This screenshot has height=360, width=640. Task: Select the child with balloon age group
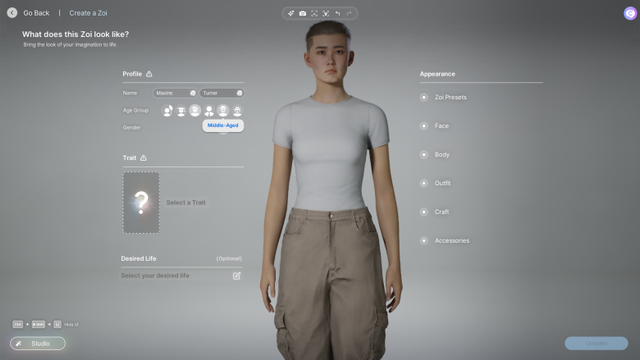167,111
